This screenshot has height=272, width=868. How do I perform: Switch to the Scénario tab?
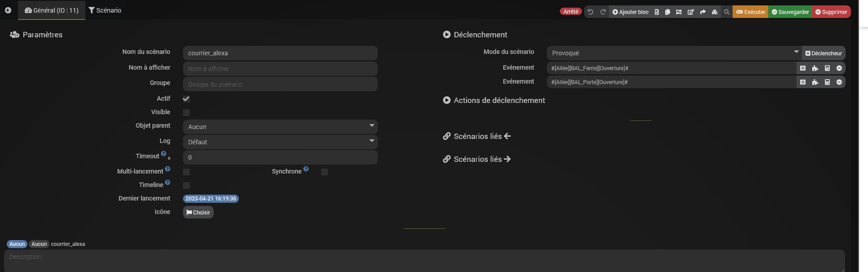[105, 10]
